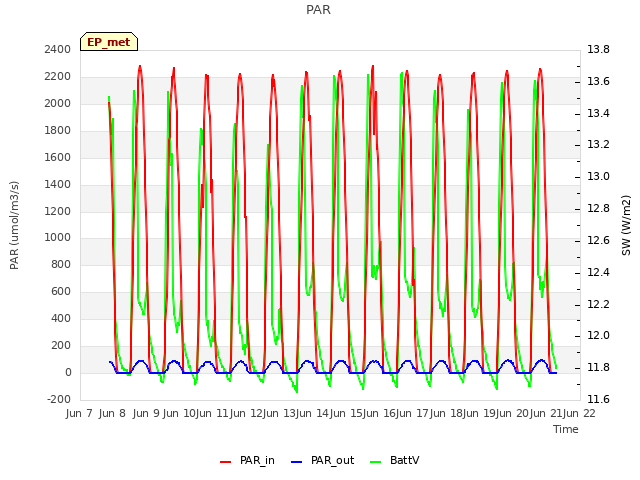Click the 12.8 right axis tick label
The image size is (640, 480).
pos(598,209)
